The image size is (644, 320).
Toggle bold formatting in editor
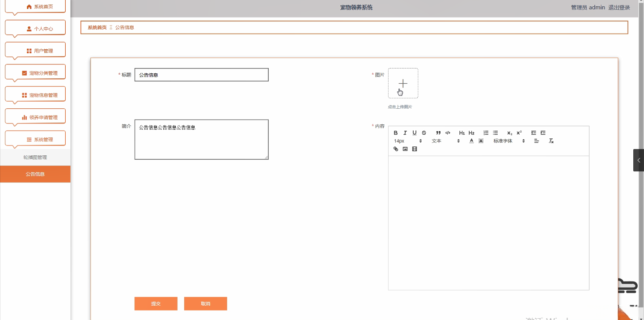coord(396,133)
